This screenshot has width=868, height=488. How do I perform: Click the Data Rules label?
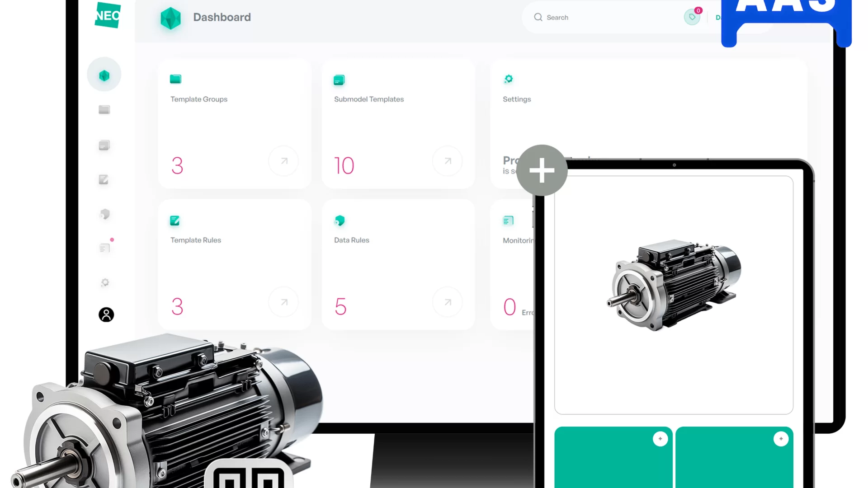pos(352,240)
